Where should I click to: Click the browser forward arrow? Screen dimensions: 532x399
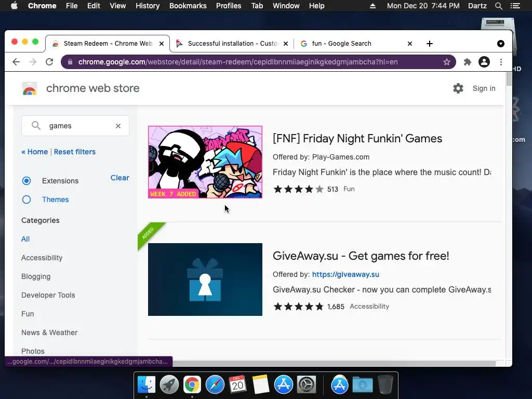[33, 62]
